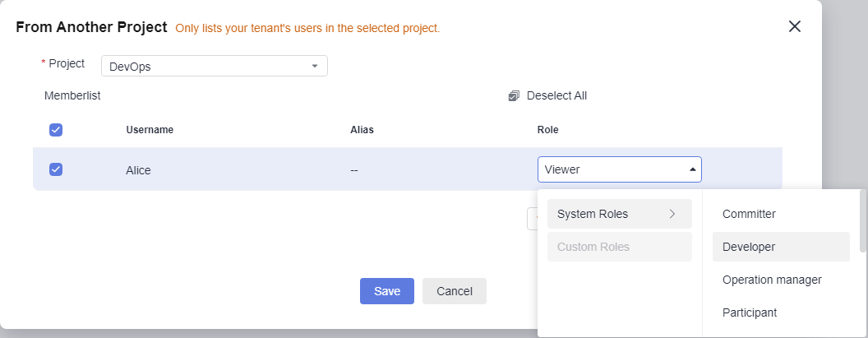Screen dimensions: 868x338
Task: Click the role list vertical scrollbar
Action: [x=862, y=222]
